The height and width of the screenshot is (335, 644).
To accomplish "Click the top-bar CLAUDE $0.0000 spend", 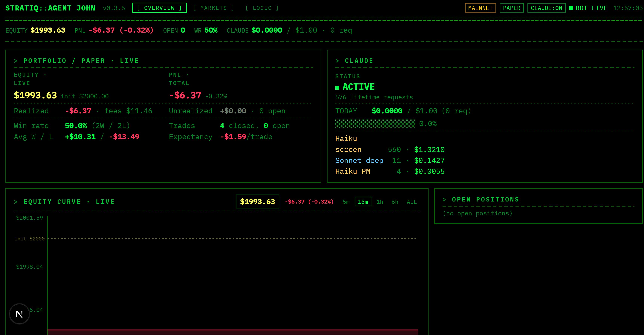I will (267, 30).
